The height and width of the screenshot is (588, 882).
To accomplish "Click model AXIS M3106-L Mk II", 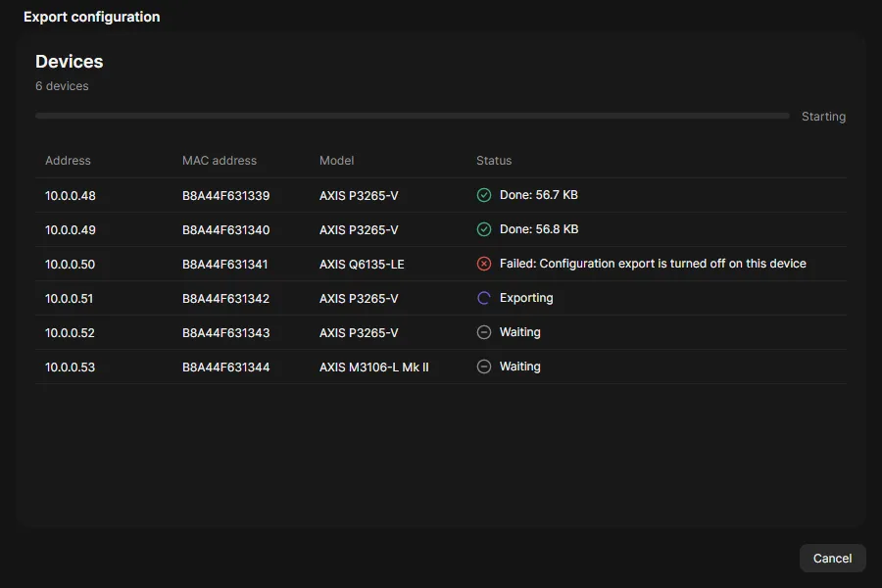I will point(374,367).
